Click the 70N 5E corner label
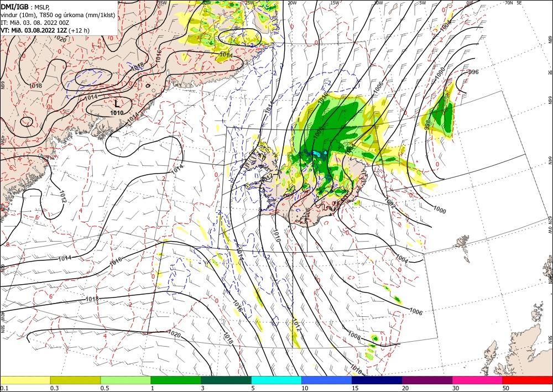The image size is (553, 392). click(x=513, y=3)
